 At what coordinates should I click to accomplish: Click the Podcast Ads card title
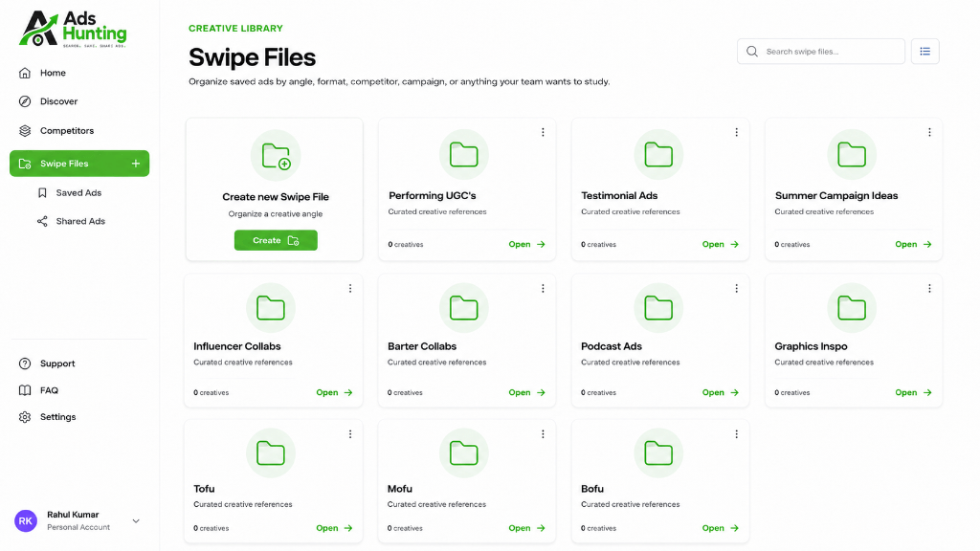click(x=612, y=346)
